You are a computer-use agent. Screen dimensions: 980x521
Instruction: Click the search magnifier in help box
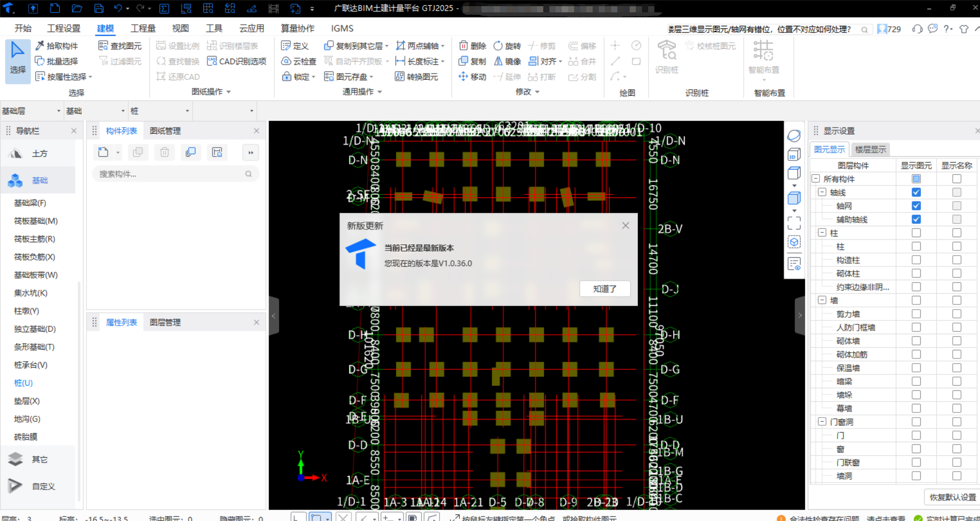click(864, 29)
